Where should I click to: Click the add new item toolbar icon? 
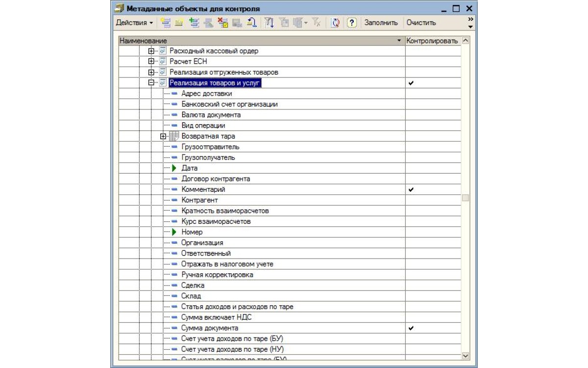click(165, 23)
